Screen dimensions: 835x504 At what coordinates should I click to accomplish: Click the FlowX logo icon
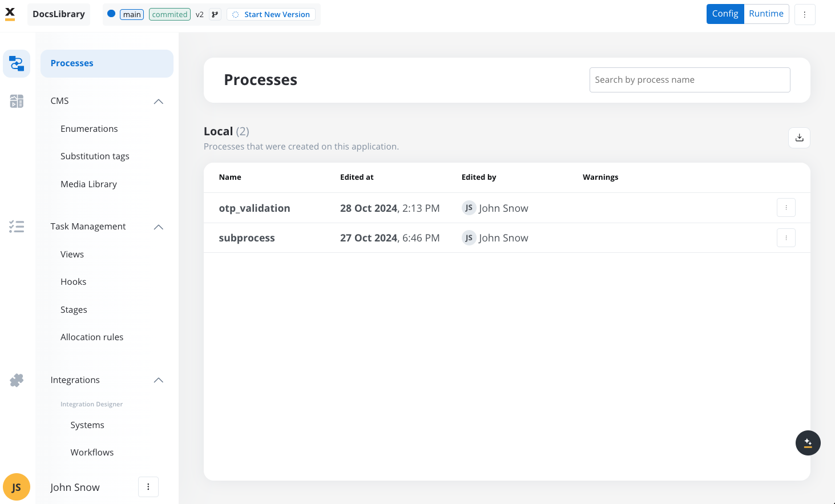tap(10, 14)
